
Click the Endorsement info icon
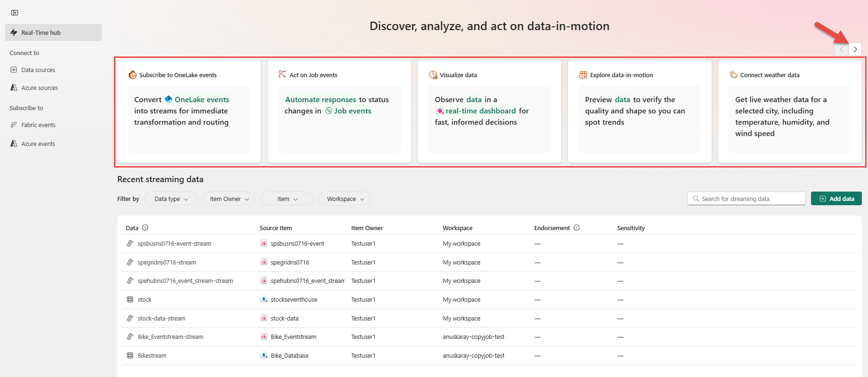pyautogui.click(x=576, y=228)
